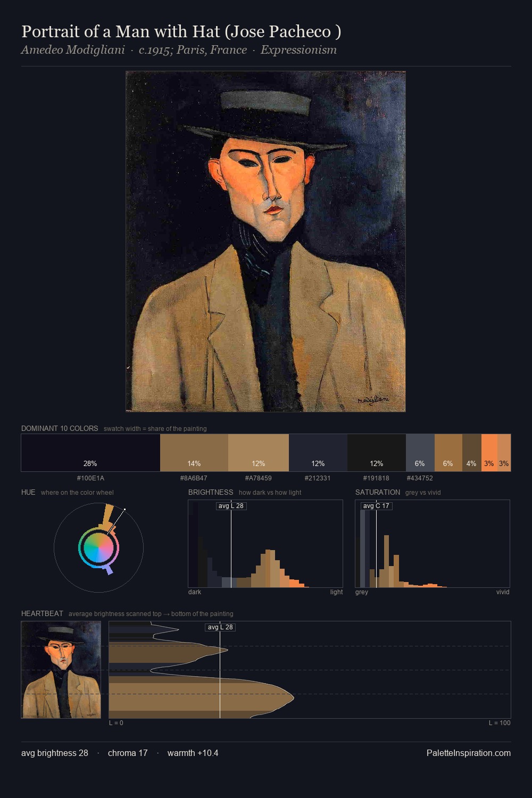The height and width of the screenshot is (798, 532).
Task: Click the BRIGHTNESS section heading
Action: [x=211, y=492]
